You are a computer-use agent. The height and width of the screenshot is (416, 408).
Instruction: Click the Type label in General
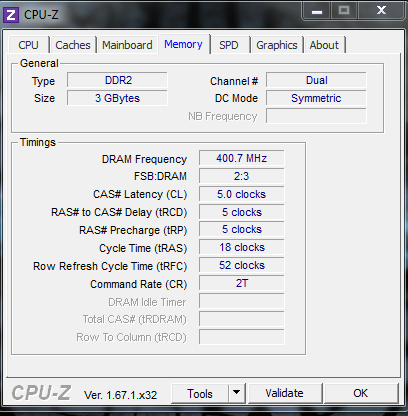click(43, 81)
